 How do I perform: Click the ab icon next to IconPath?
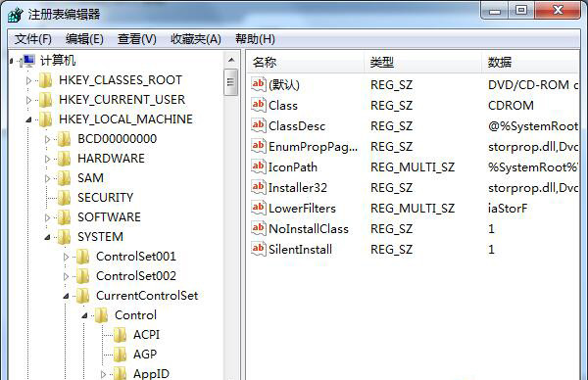[x=259, y=166]
